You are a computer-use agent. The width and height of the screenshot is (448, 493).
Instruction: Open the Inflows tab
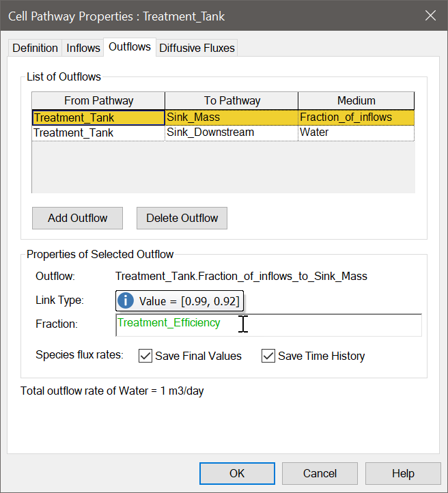point(83,48)
